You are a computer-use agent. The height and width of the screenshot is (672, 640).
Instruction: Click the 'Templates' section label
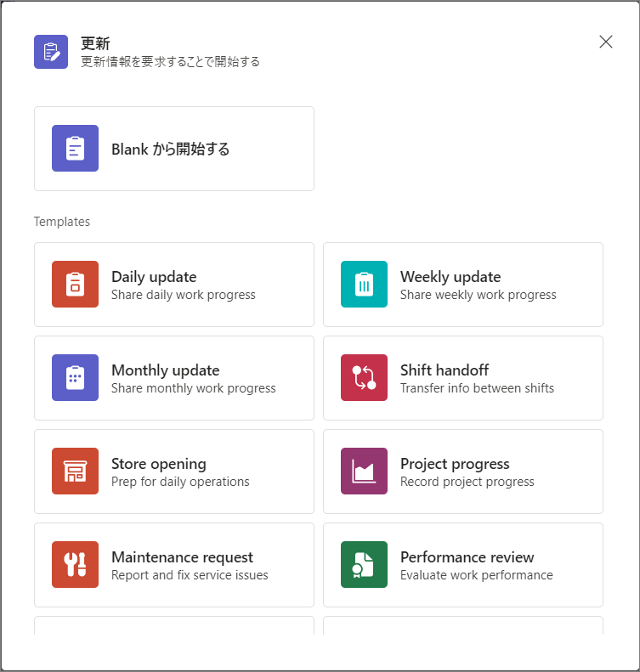click(62, 222)
